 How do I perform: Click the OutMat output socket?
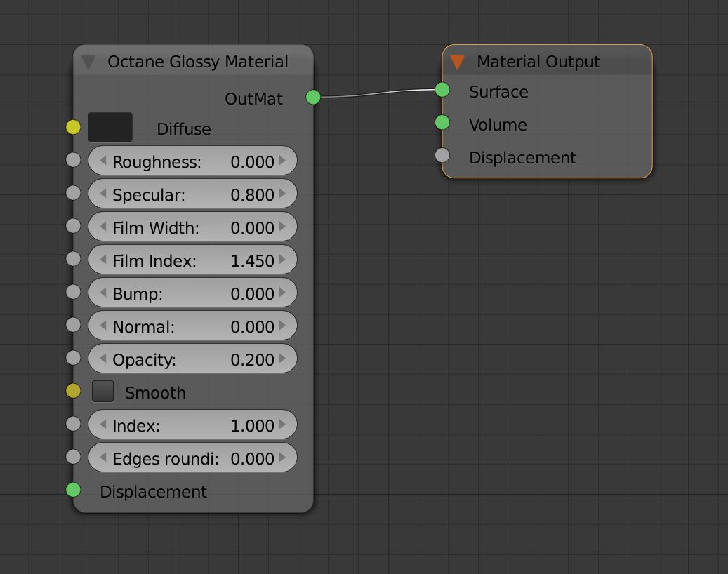point(313,97)
